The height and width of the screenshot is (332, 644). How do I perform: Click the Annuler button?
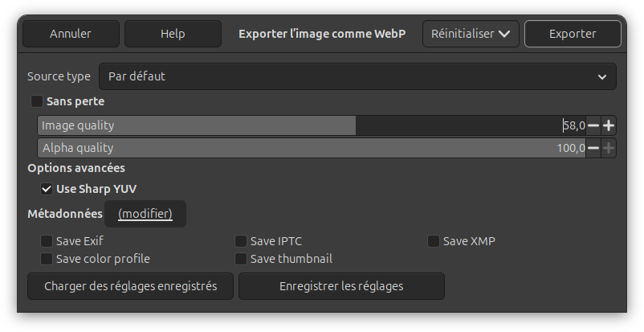[x=71, y=34]
